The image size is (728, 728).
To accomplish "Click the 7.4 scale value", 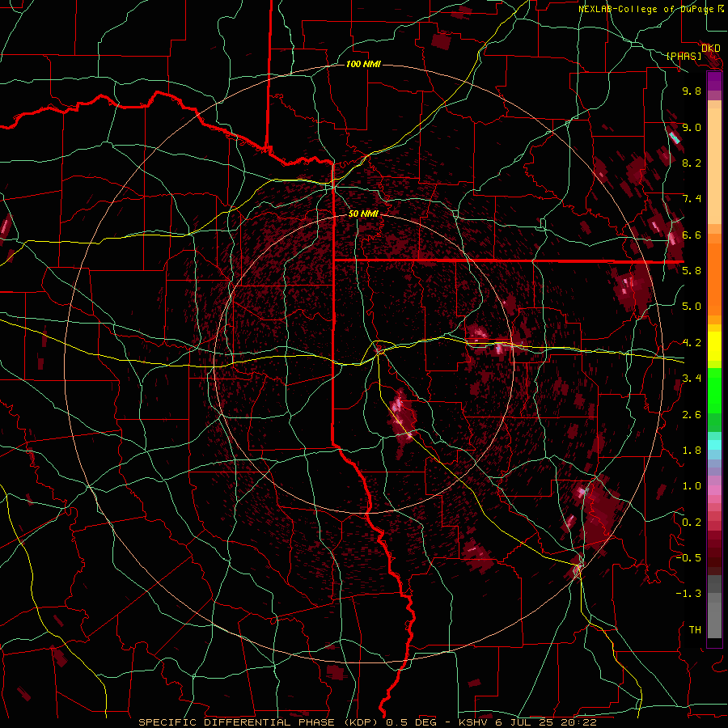I will 692,199.
